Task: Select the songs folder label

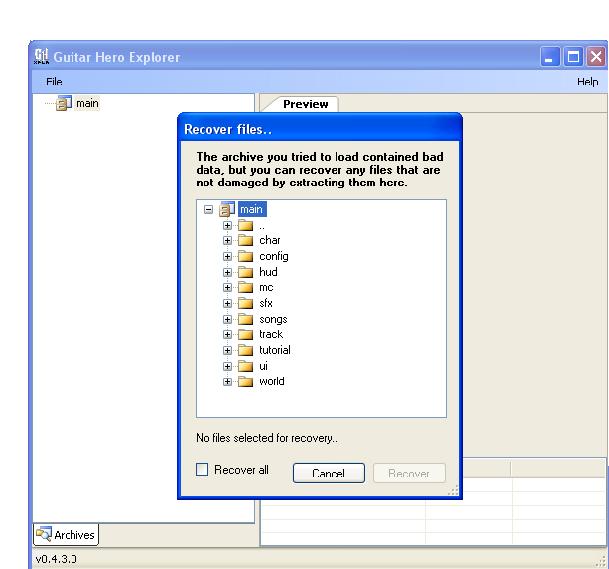Action: [273, 319]
